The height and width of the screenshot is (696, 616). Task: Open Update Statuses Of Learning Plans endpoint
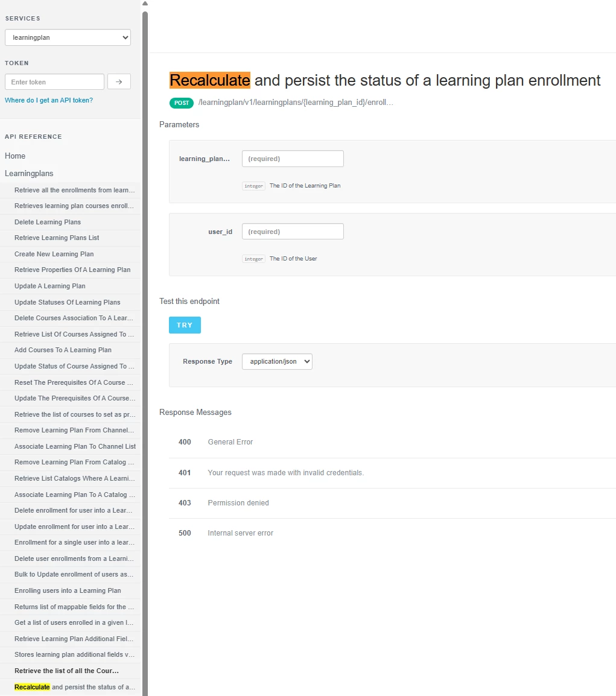[68, 302]
